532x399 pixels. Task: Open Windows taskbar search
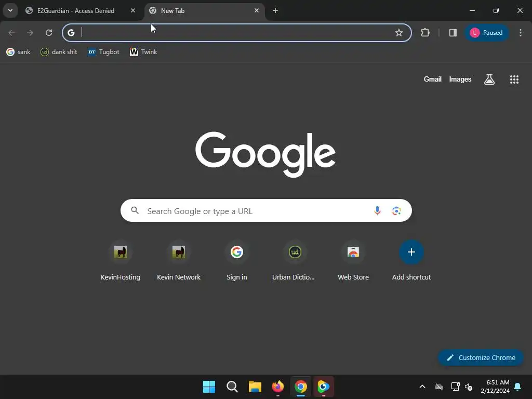(x=232, y=387)
